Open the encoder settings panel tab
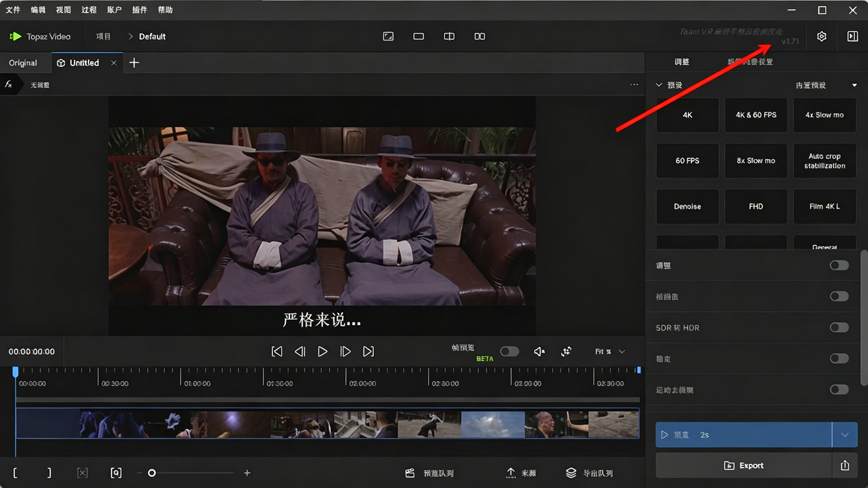868x488 pixels. coord(750,62)
